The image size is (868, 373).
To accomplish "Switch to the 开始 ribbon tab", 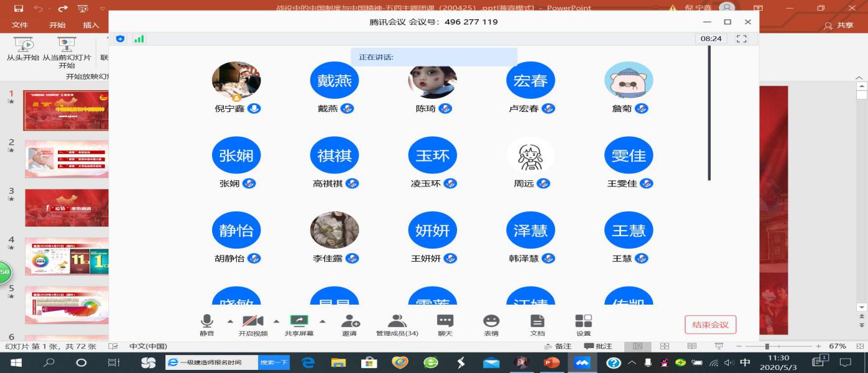I will [x=57, y=25].
